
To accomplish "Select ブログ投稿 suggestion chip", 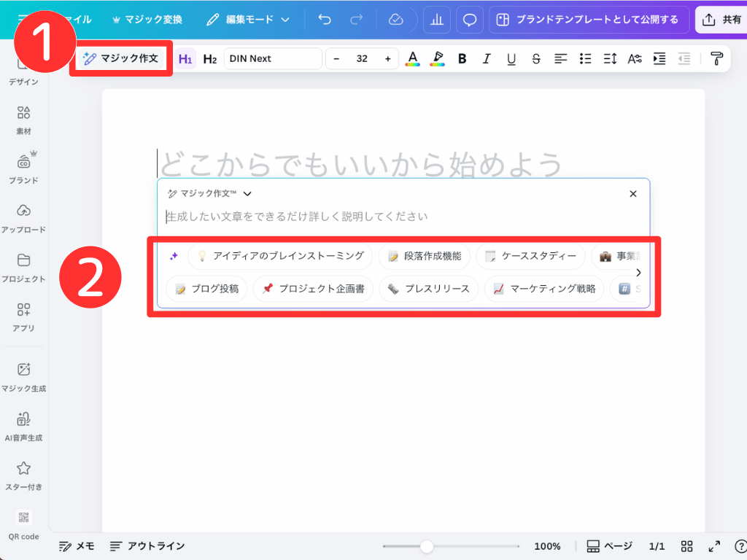I will 206,289.
